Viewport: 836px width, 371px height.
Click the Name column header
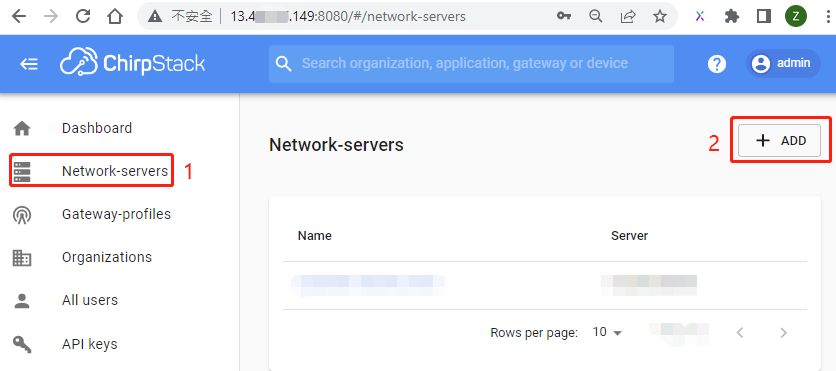tap(315, 236)
